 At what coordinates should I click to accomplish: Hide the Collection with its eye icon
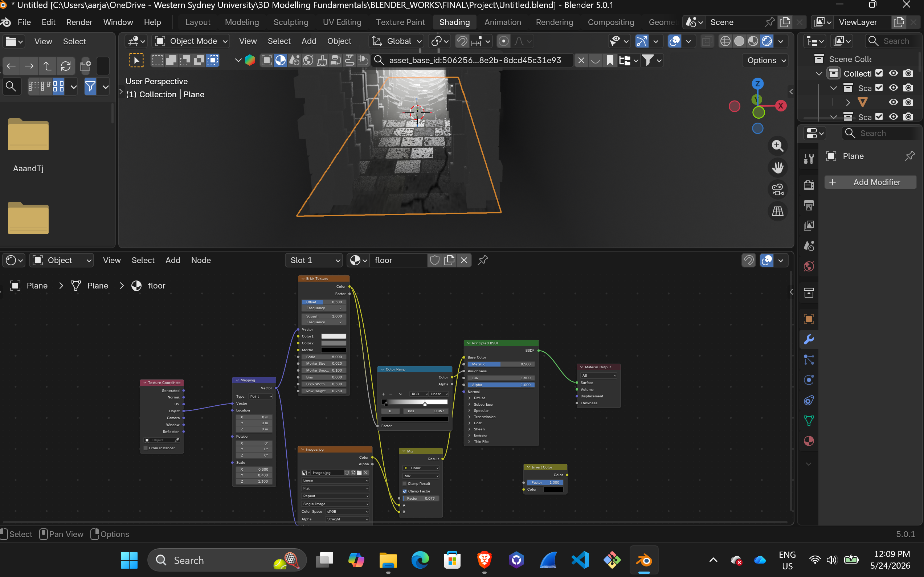[894, 73]
